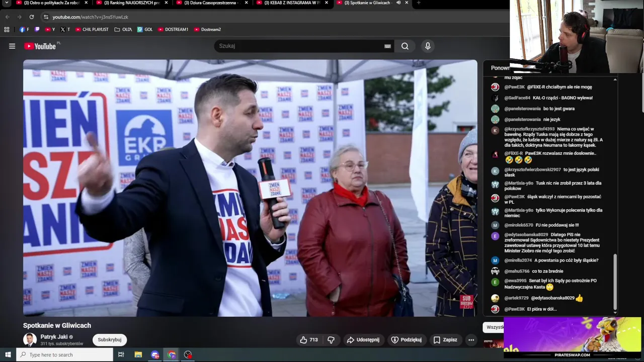Open the Twitch bookmark icon
The image size is (644, 362).
(37, 30)
